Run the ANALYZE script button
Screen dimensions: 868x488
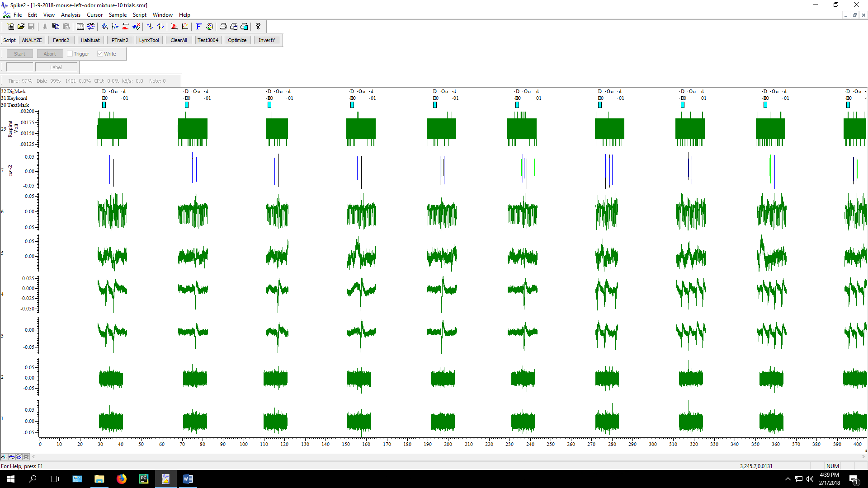pos(32,40)
